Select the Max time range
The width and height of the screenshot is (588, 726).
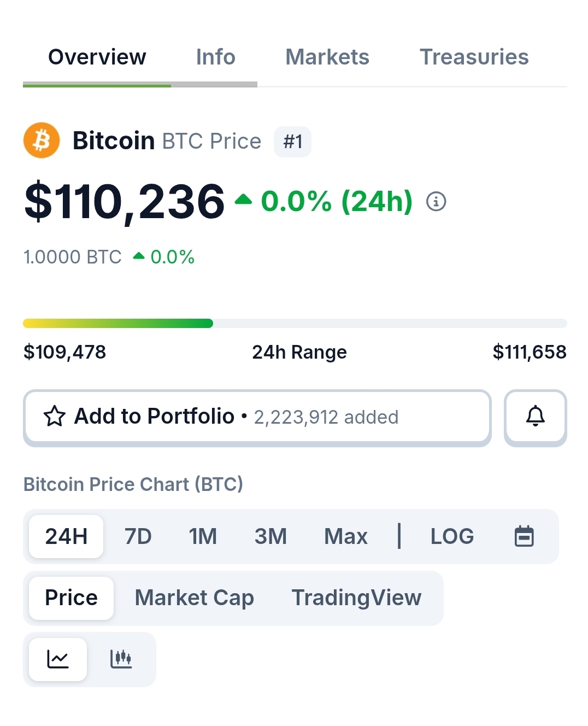tap(345, 536)
